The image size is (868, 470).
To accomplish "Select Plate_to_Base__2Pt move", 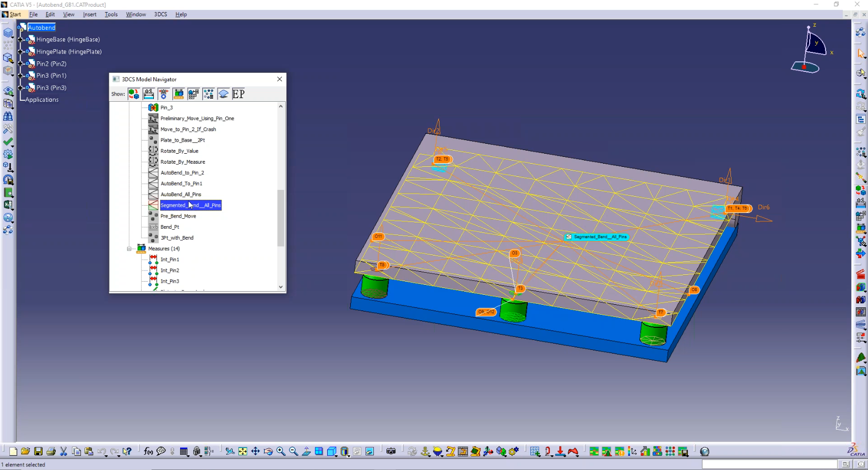I will (x=182, y=140).
